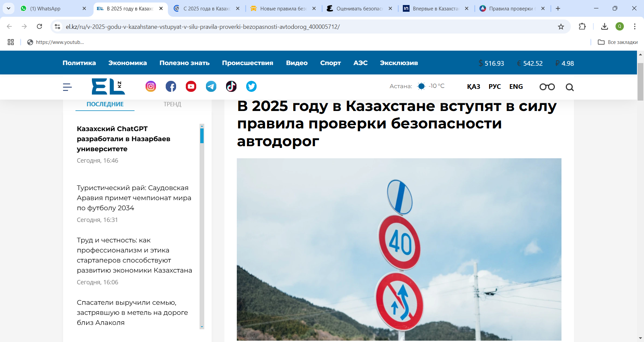The height and width of the screenshot is (342, 644).
Task: Open the Chrome three-dot menu
Action: (x=635, y=26)
